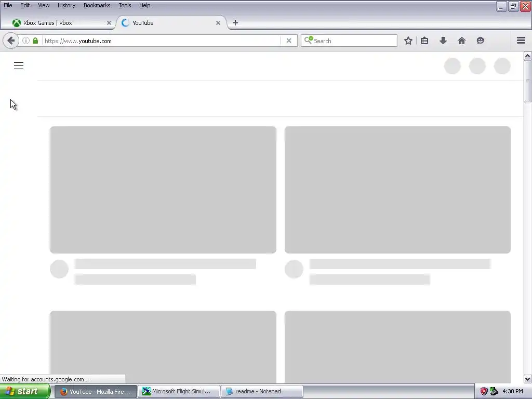The height and width of the screenshot is (399, 532).
Task: Switch to YouTube - Mozilla Firefox taskbar button
Action: [x=96, y=392]
